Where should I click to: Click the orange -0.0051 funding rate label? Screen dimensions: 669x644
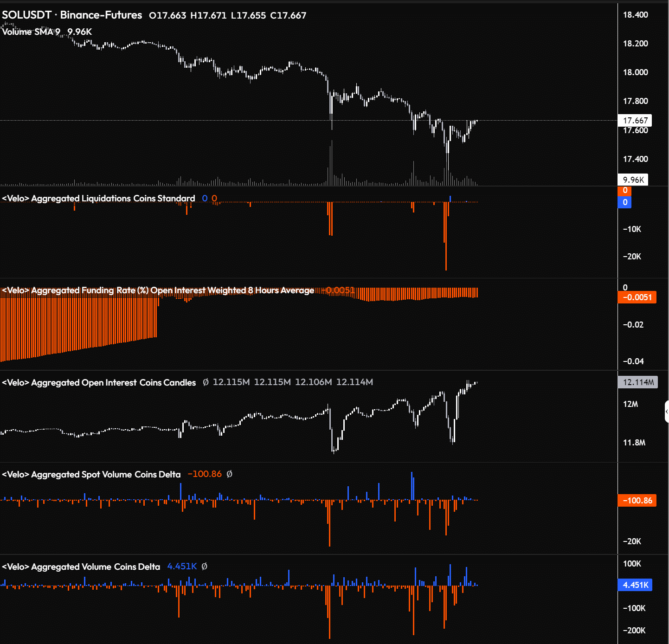[x=637, y=297]
